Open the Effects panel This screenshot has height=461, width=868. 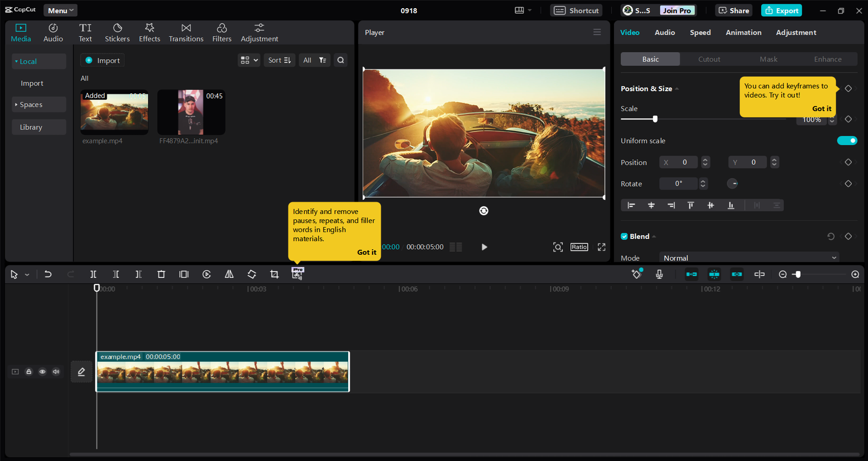pyautogui.click(x=150, y=33)
